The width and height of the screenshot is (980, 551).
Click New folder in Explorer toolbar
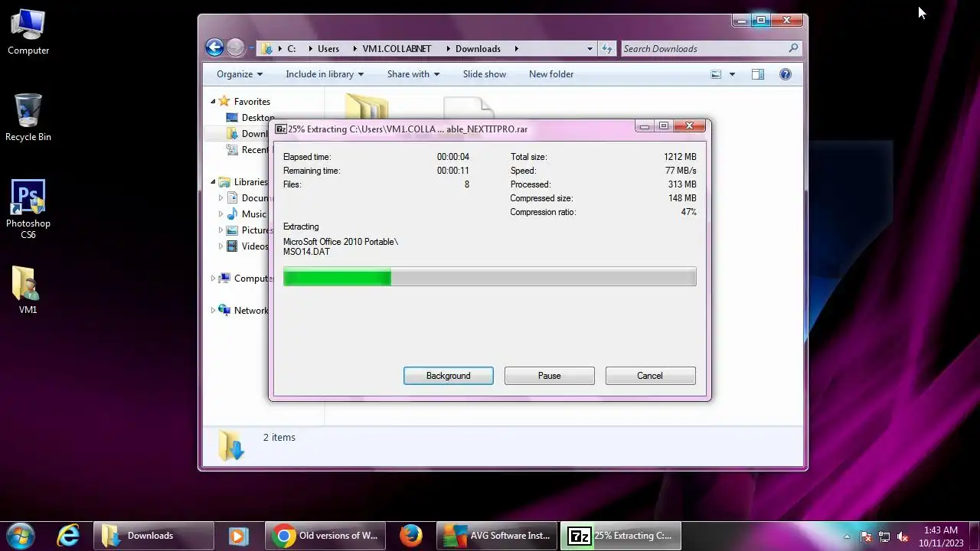click(x=551, y=74)
